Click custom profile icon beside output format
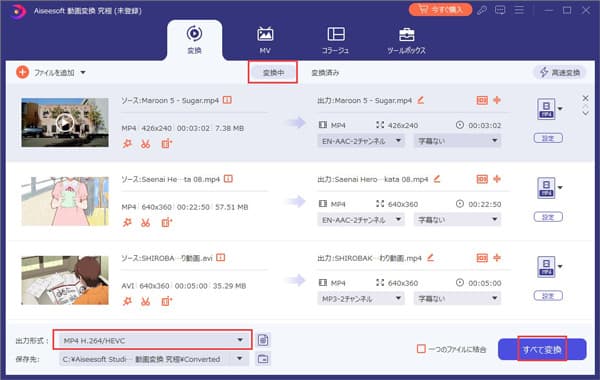Screen dimensions: 600x380 263,340
